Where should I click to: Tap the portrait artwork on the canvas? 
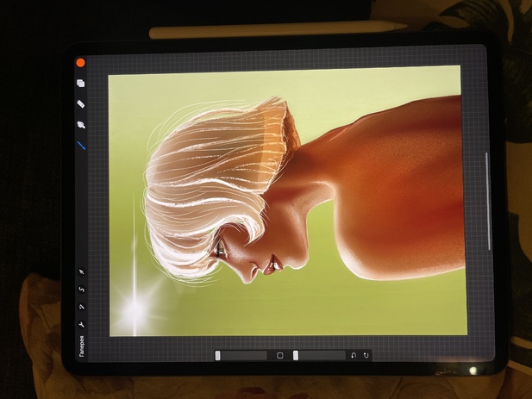coord(287,202)
